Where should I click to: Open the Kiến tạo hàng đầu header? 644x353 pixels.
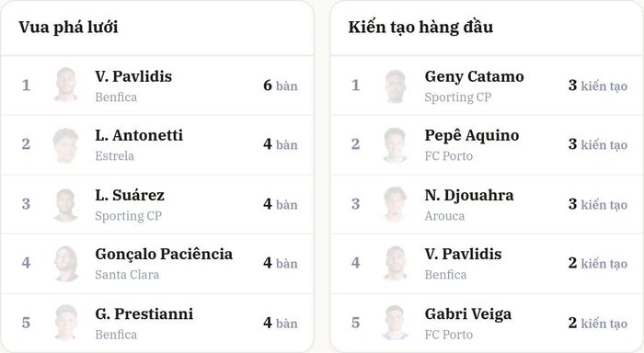point(420,27)
